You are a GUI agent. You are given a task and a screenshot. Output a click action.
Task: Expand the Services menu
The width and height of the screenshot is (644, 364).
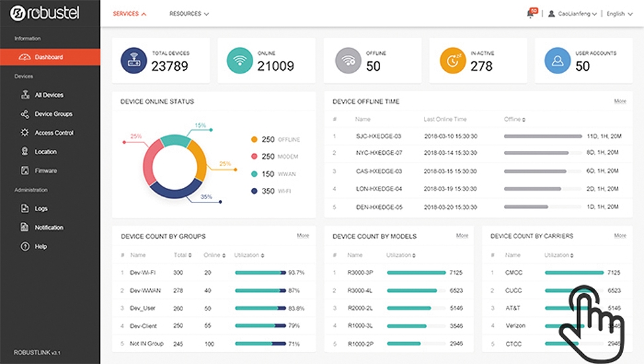[130, 14]
